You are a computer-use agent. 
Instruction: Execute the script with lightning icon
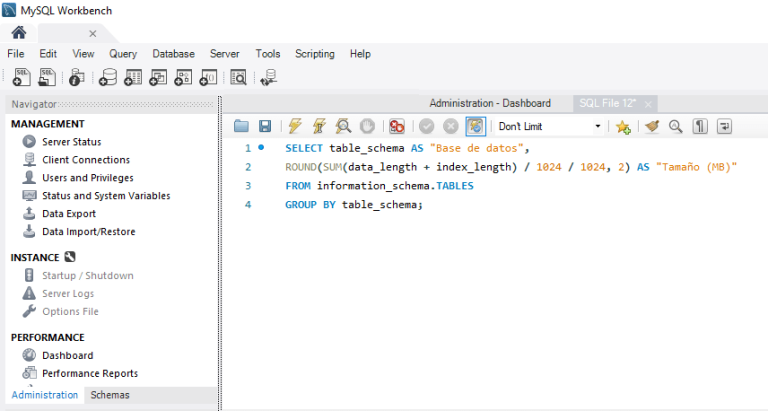pos(295,126)
